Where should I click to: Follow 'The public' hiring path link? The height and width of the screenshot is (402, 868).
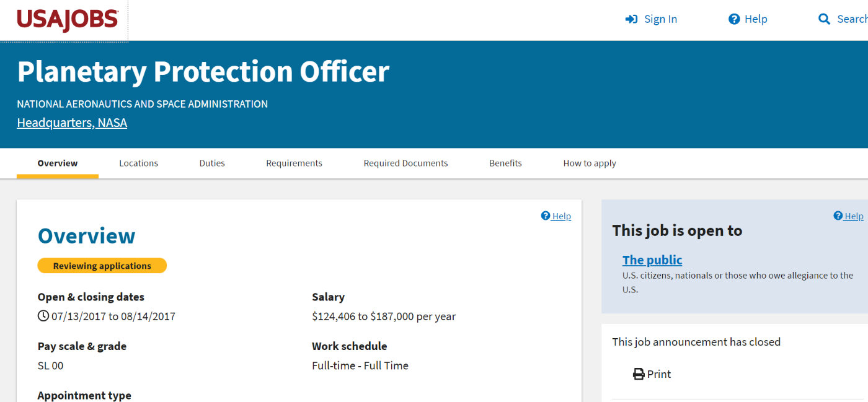[x=652, y=260]
